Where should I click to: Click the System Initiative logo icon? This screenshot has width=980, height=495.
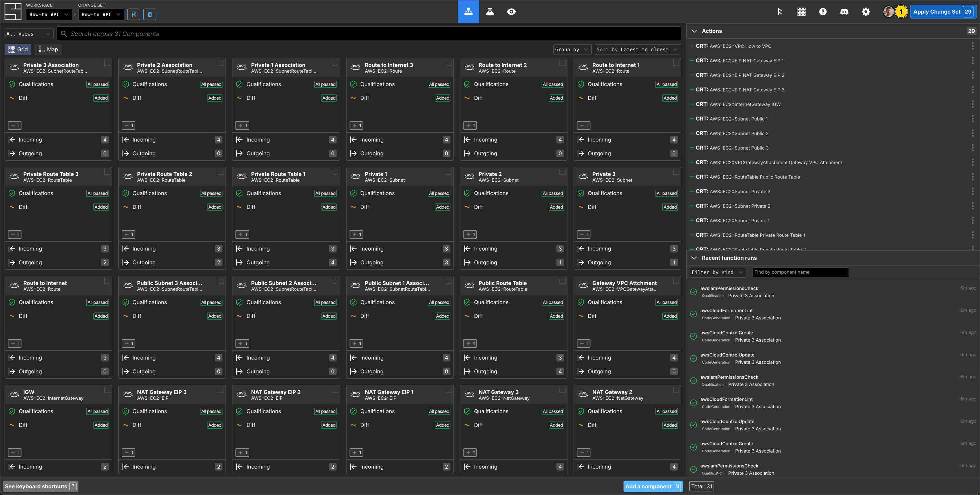coord(13,11)
